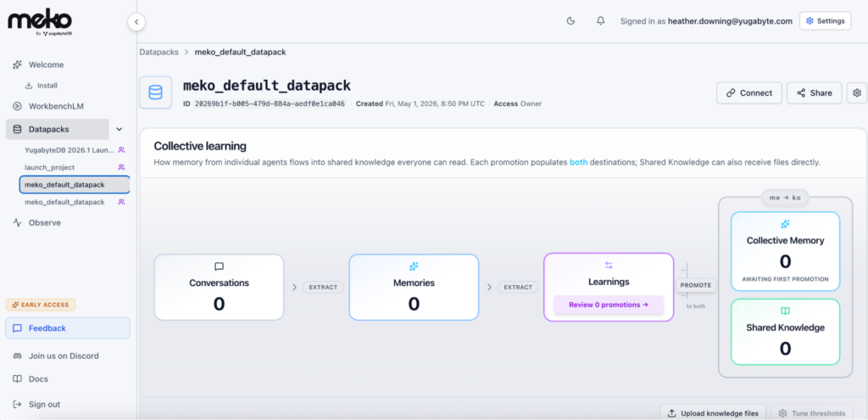This screenshot has height=420, width=868.
Task: Click meko_default_datapack in the breadcrumb
Action: pos(240,52)
